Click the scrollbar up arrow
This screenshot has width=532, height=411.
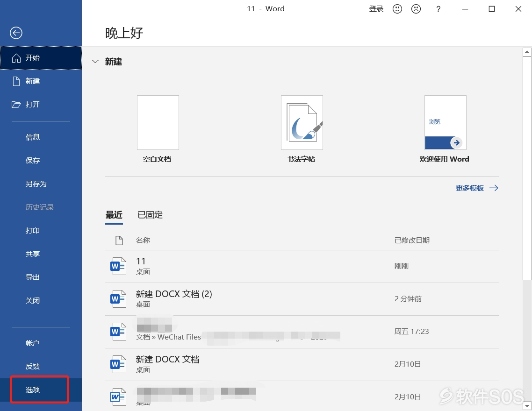527,52
